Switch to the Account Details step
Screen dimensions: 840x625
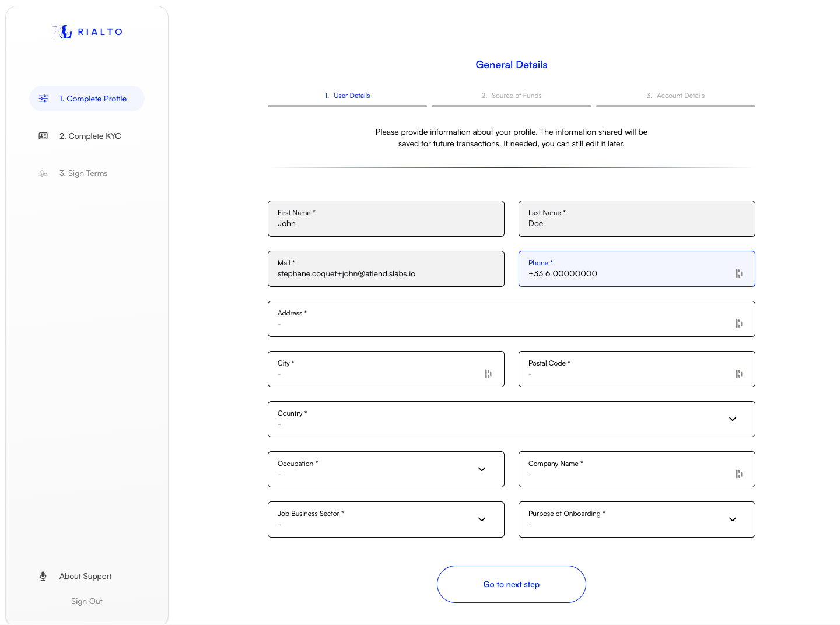coord(675,96)
